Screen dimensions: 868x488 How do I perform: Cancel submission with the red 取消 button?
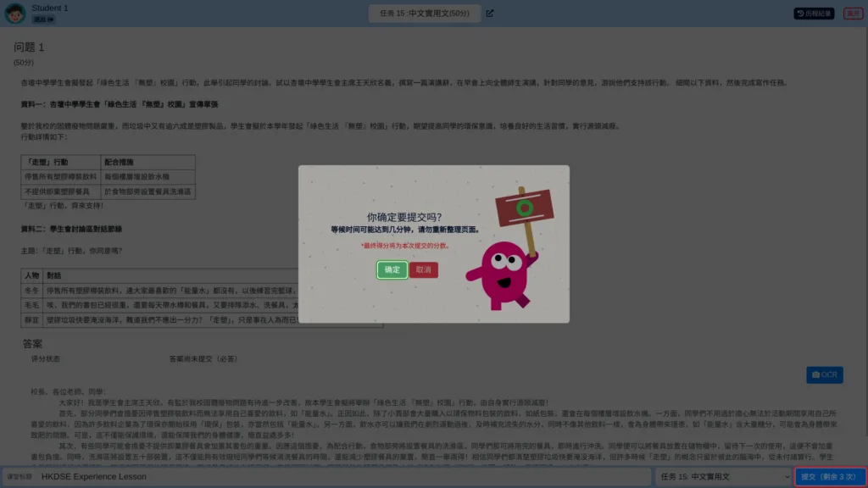(424, 270)
